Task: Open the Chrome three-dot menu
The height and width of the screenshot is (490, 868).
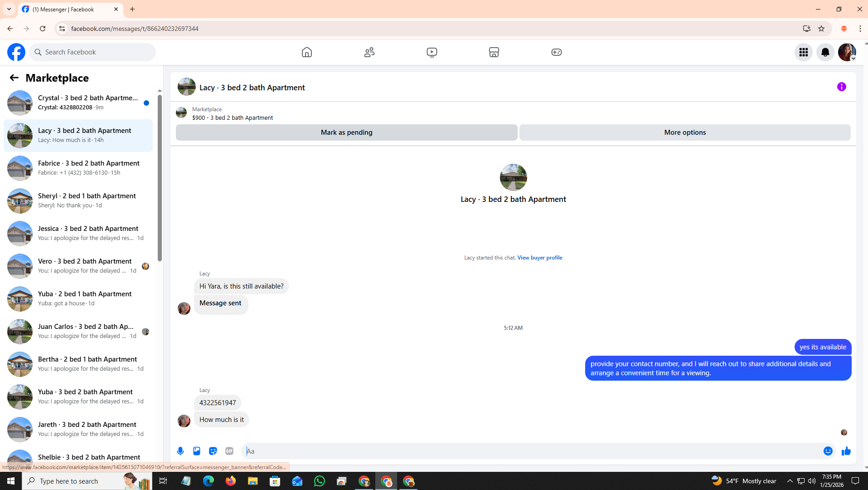Action: tap(860, 29)
